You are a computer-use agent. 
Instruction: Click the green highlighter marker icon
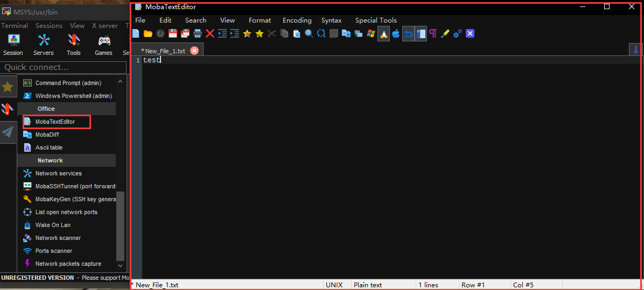point(445,34)
